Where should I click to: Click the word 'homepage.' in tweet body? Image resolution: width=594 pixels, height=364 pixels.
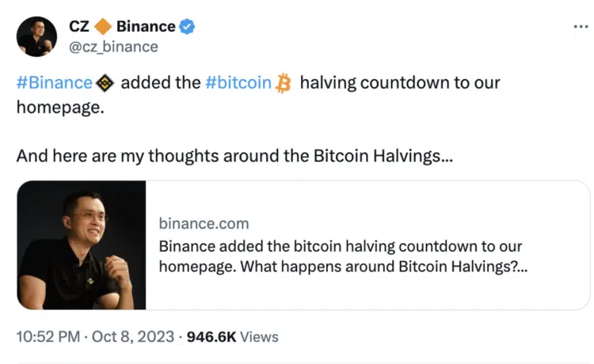60,108
